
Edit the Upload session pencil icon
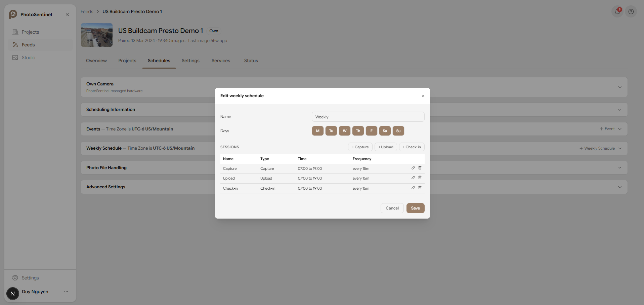tap(413, 178)
